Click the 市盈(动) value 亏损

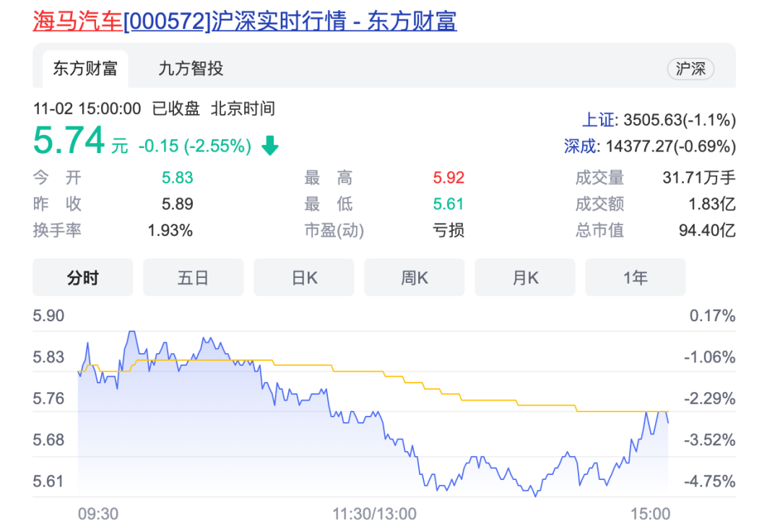[x=448, y=230]
